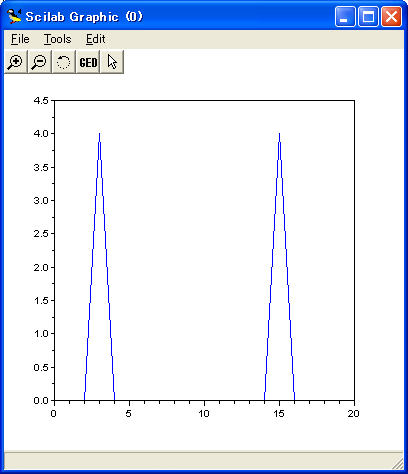Minimize the Scilab Graphic window
The width and height of the screenshot is (408, 474).
tap(345, 16)
